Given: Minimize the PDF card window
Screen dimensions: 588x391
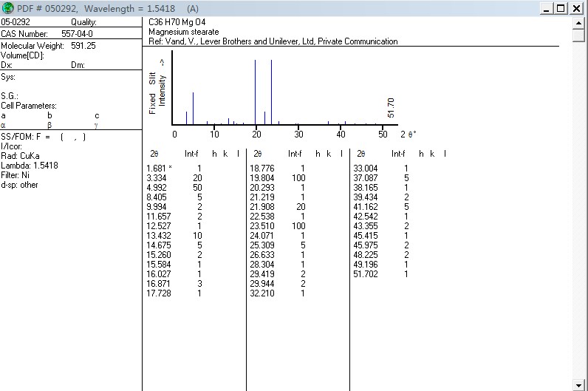Looking at the screenshot, I should pos(546,8).
